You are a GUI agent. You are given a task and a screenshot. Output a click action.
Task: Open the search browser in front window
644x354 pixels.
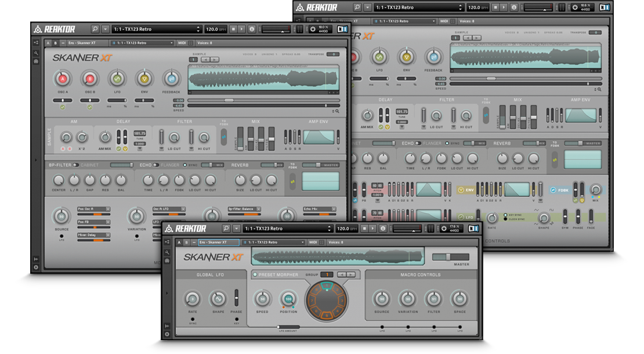(226, 228)
